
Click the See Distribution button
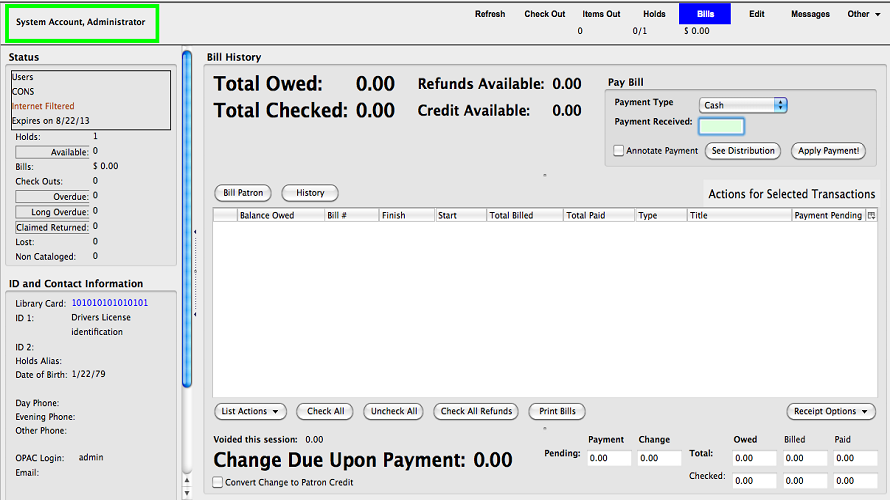(743, 151)
